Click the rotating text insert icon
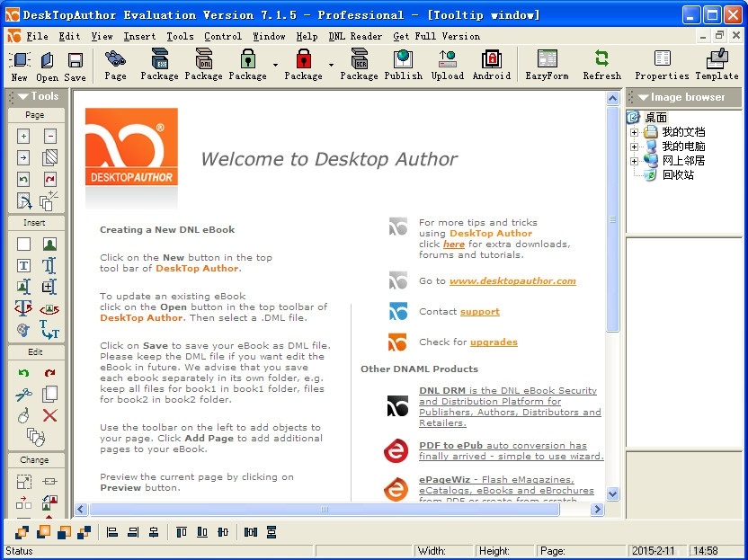This screenshot has width=748, height=560. tap(23, 308)
